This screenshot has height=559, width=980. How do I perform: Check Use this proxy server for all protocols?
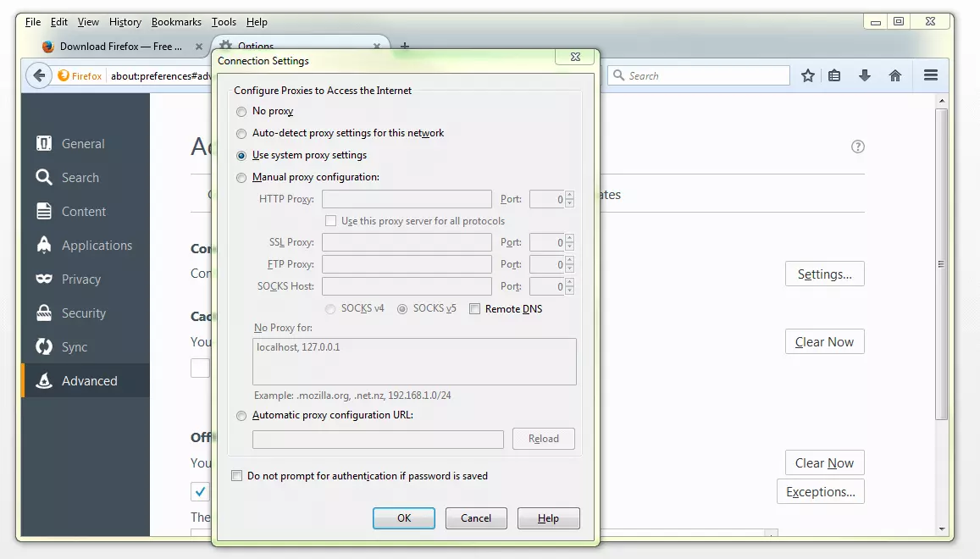[x=330, y=221]
